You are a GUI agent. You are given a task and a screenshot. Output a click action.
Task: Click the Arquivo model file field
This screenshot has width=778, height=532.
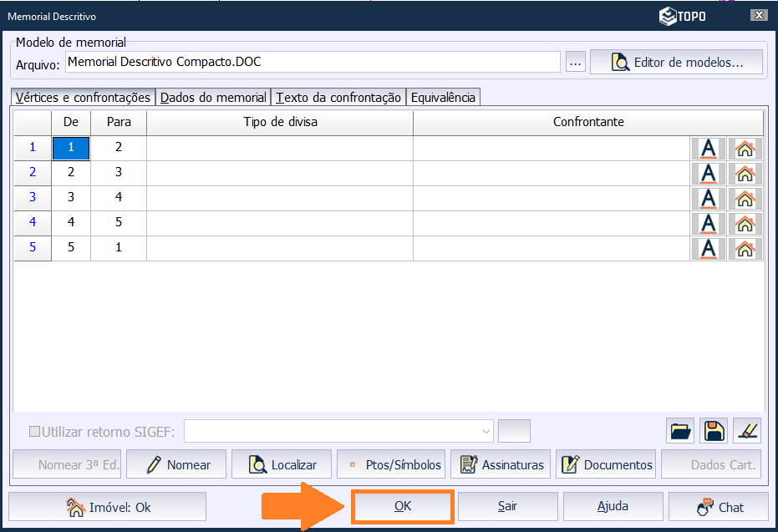(x=313, y=63)
